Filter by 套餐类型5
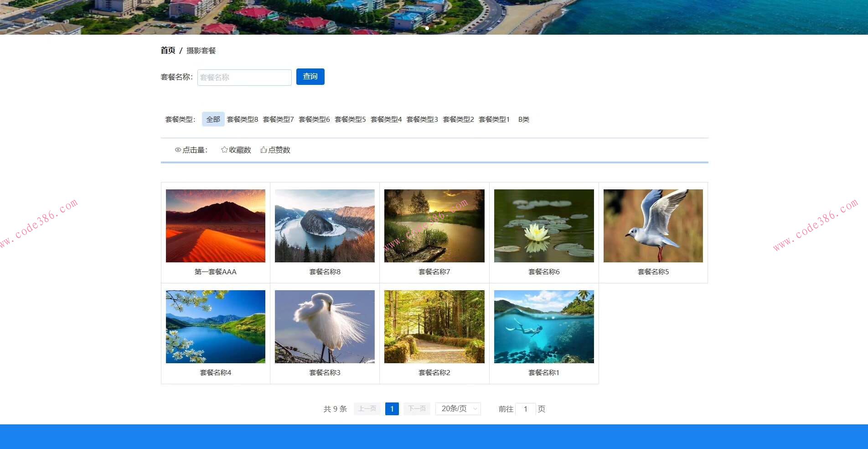The width and height of the screenshot is (868, 449). tap(350, 119)
